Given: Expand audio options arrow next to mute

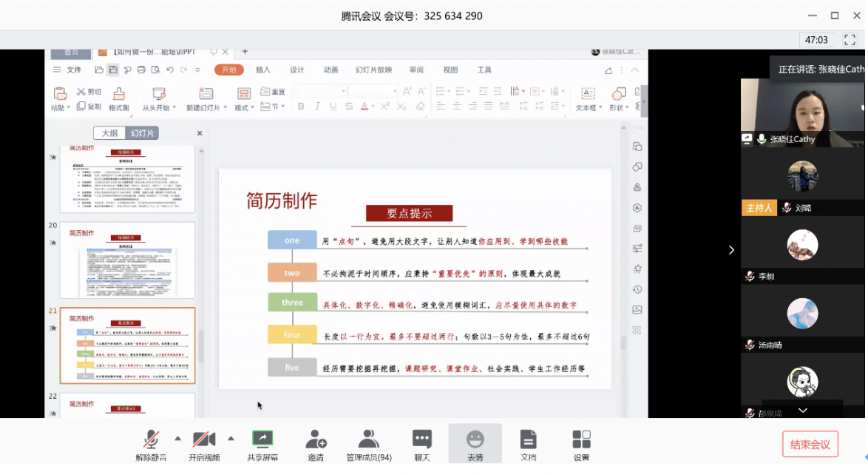Looking at the screenshot, I should tap(177, 438).
